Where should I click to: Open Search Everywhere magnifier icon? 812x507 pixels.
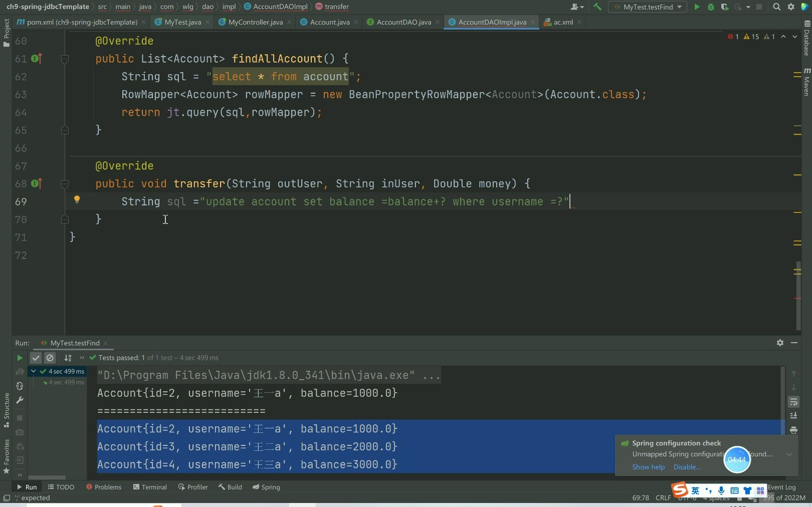coord(776,7)
